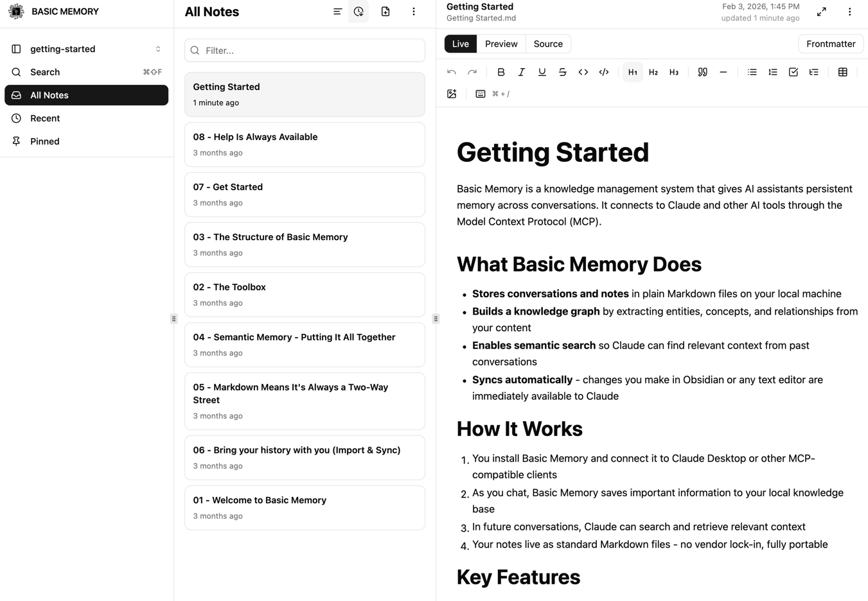This screenshot has height=601, width=868.
Task: Apply strikethrough formatting
Action: pos(562,72)
